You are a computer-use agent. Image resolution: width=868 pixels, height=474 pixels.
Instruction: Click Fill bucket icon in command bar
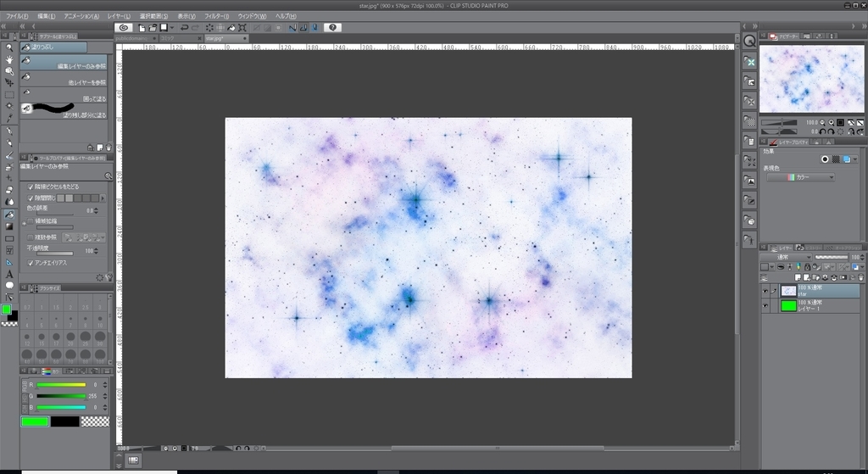pos(231,28)
